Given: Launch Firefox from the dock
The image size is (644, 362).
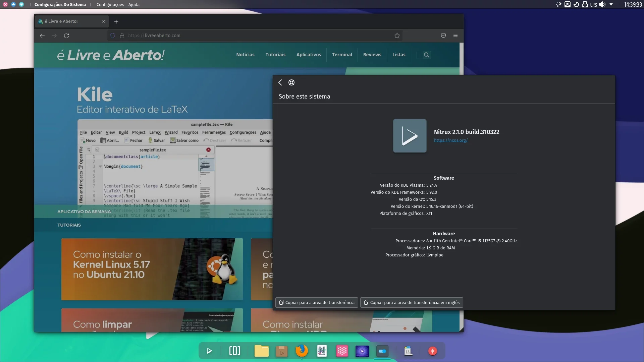Looking at the screenshot, I should pos(302,351).
